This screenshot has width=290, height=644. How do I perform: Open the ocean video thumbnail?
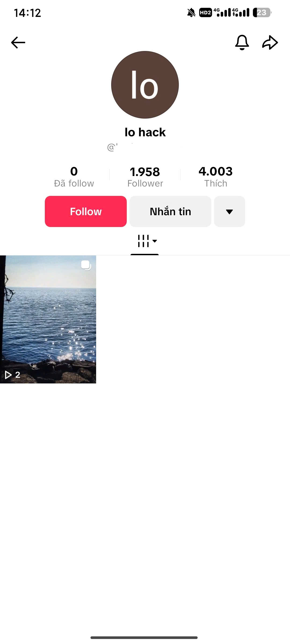(x=48, y=319)
